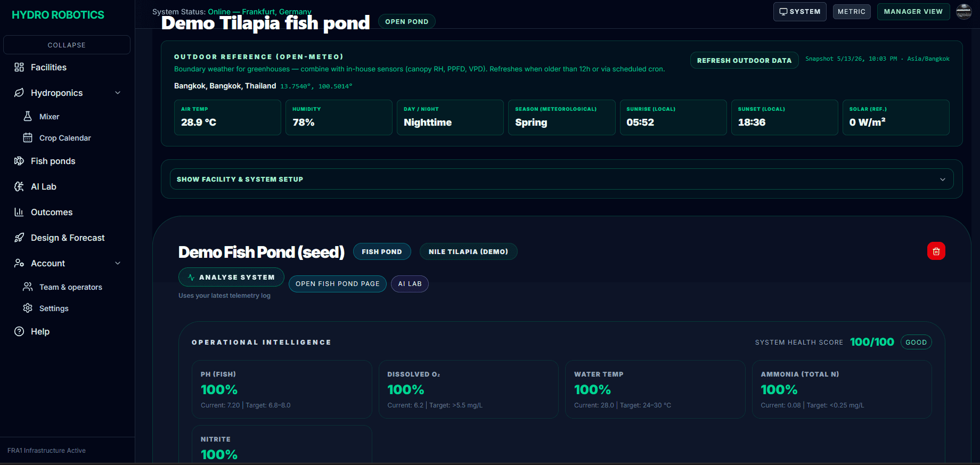Click the Fish ponds icon

click(19, 161)
